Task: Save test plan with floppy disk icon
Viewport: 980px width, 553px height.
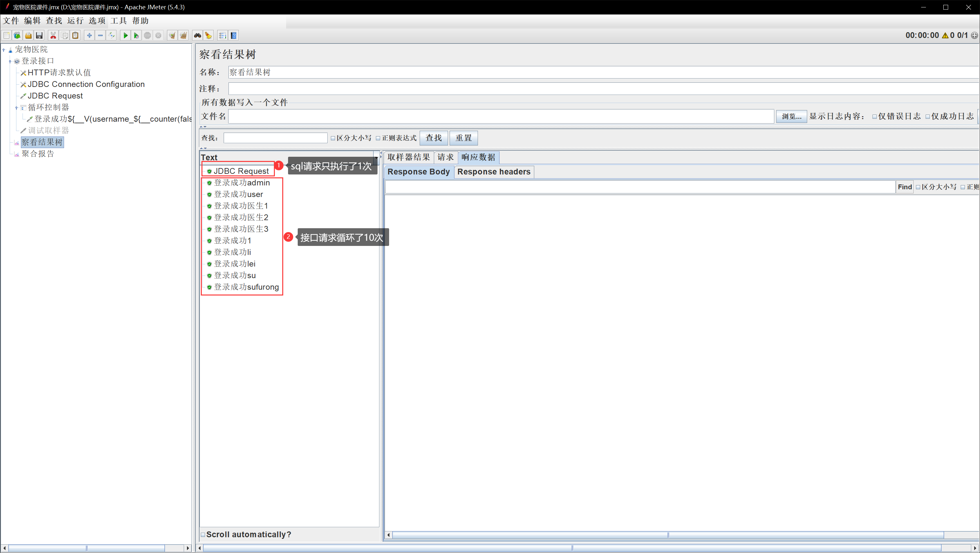Action: [x=39, y=35]
